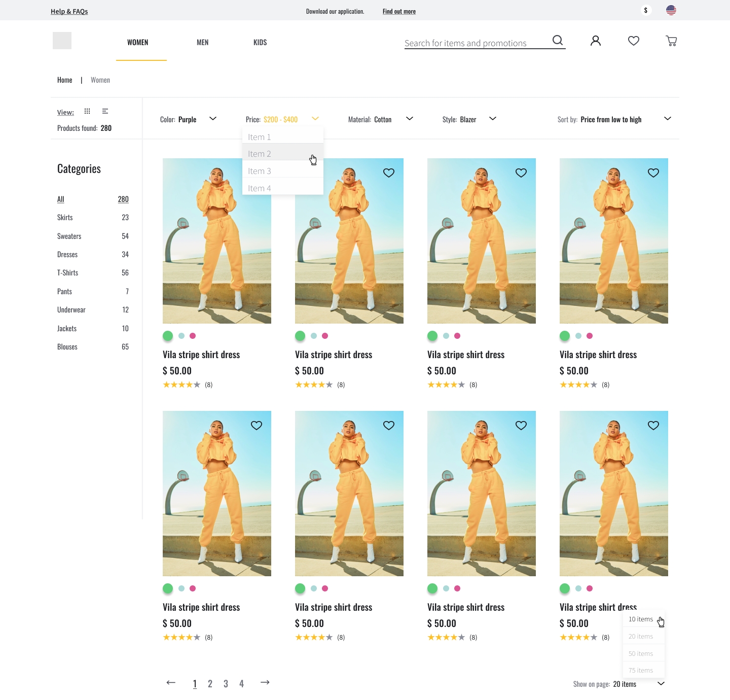Open the WOMEN tab
Screen dimensions: 730x700
pos(138,43)
